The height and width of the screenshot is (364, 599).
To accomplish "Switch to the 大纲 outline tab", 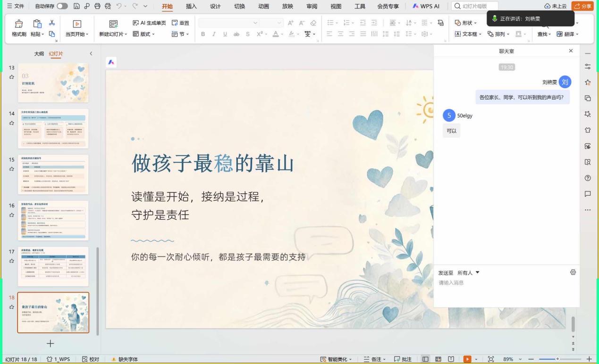I will 39,54.
